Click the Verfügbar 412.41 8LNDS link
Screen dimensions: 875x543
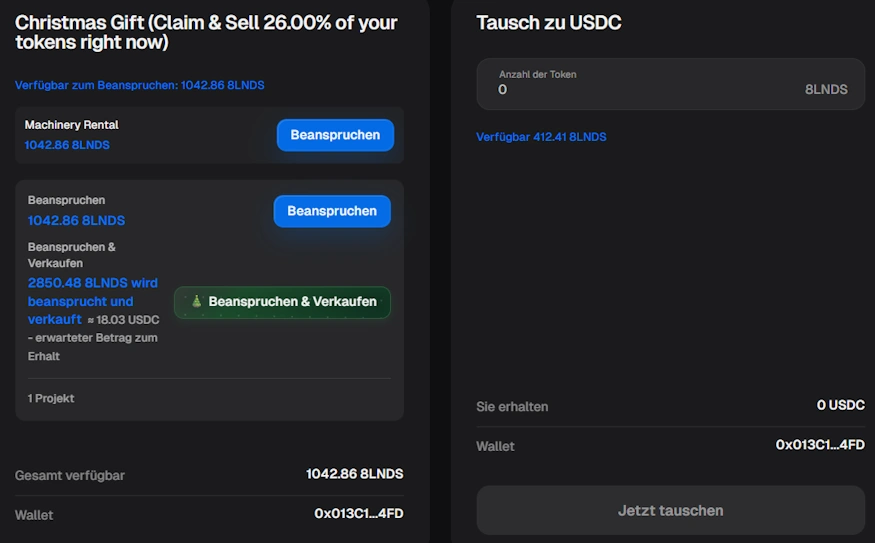541,137
